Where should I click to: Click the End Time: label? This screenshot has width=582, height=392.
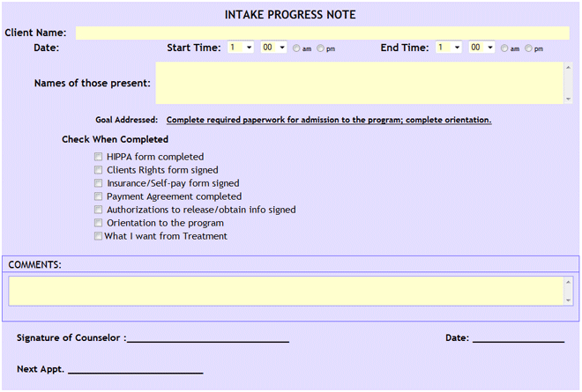tap(405, 48)
